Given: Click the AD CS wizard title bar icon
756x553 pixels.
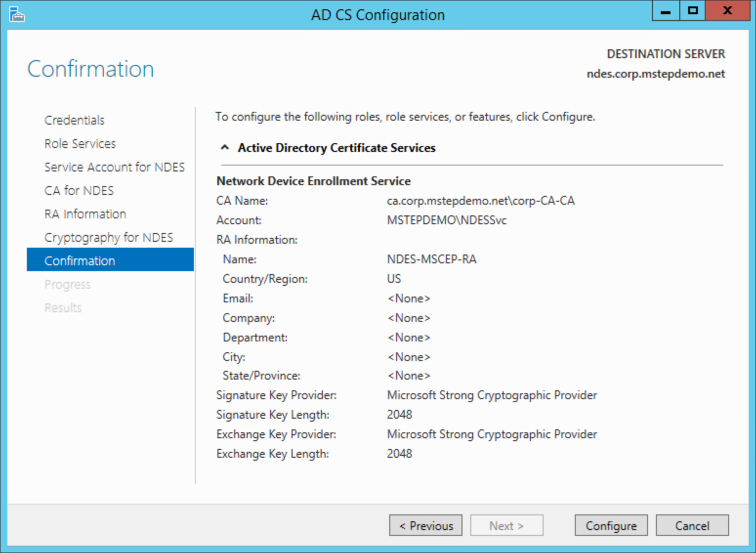Looking at the screenshot, I should click(x=17, y=15).
